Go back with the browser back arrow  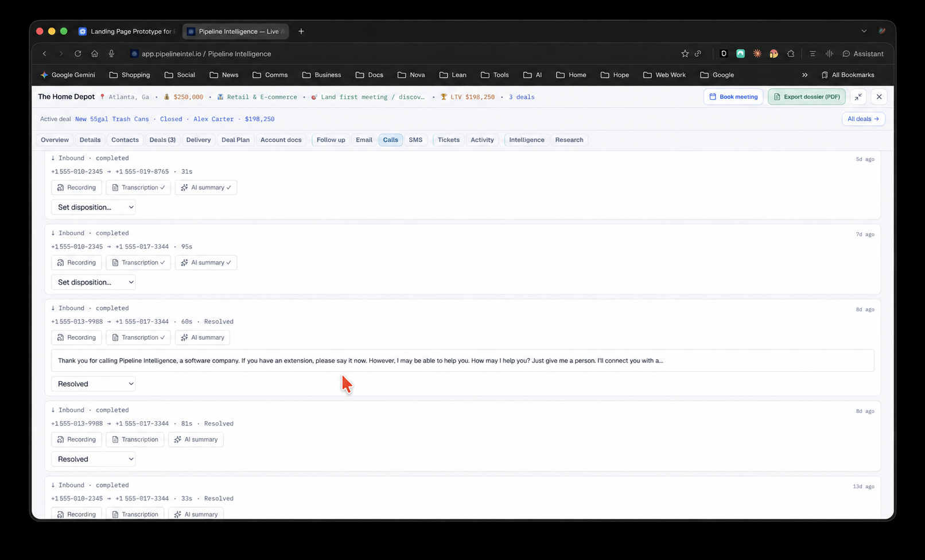(44, 53)
